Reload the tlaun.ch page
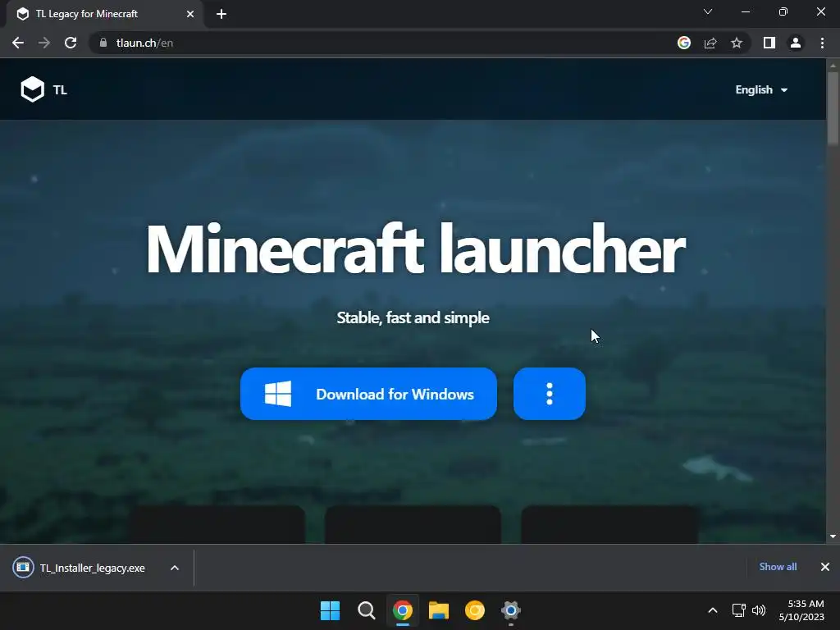 (x=71, y=43)
